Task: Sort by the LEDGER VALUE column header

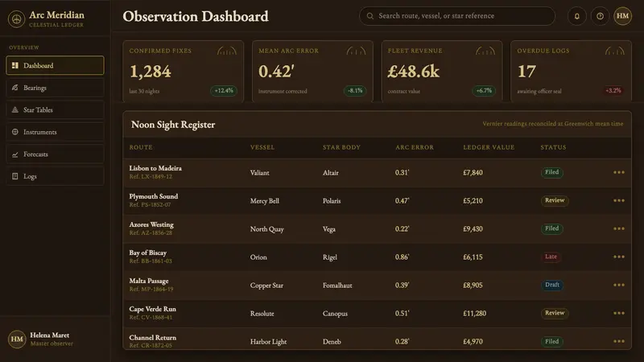Action: 489,147
